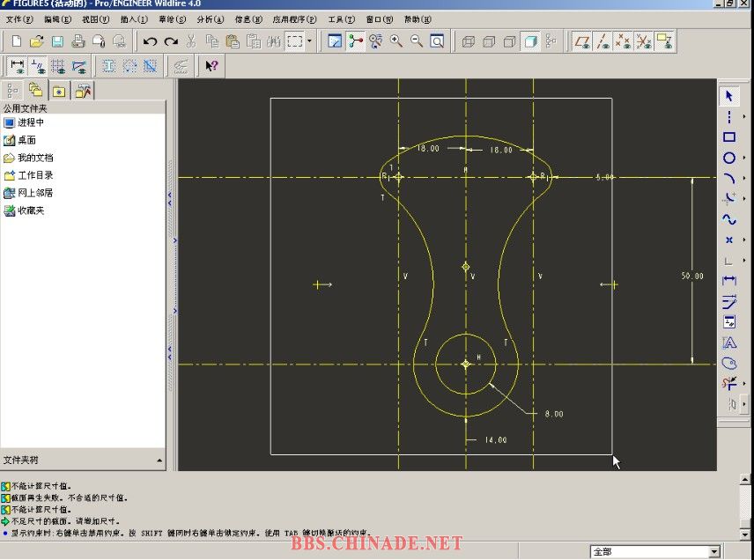The image size is (754, 560).
Task: Select the trim entities tool
Action: 729,384
